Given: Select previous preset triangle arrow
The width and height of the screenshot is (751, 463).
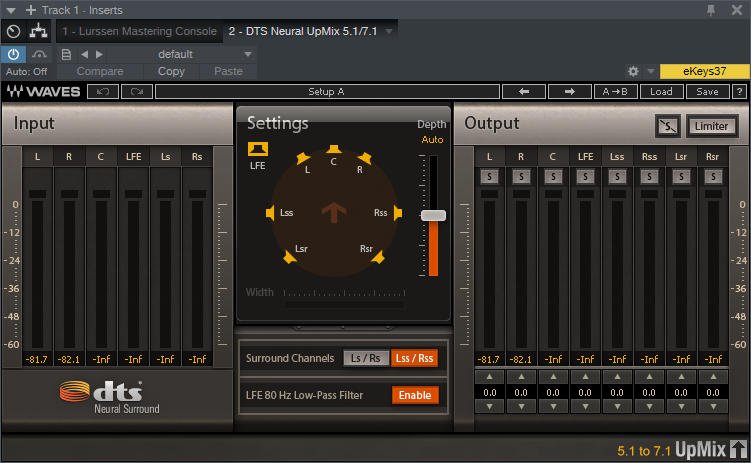Looking at the screenshot, I should pyautogui.click(x=84, y=55).
